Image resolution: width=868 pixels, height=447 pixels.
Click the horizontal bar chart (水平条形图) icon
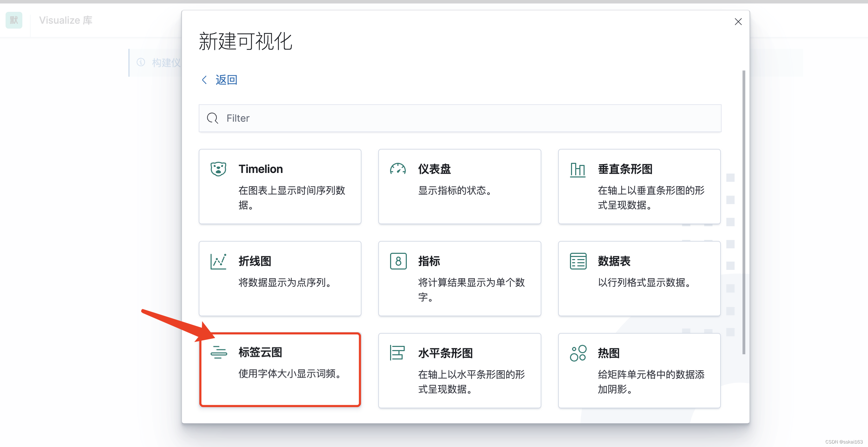pos(397,353)
